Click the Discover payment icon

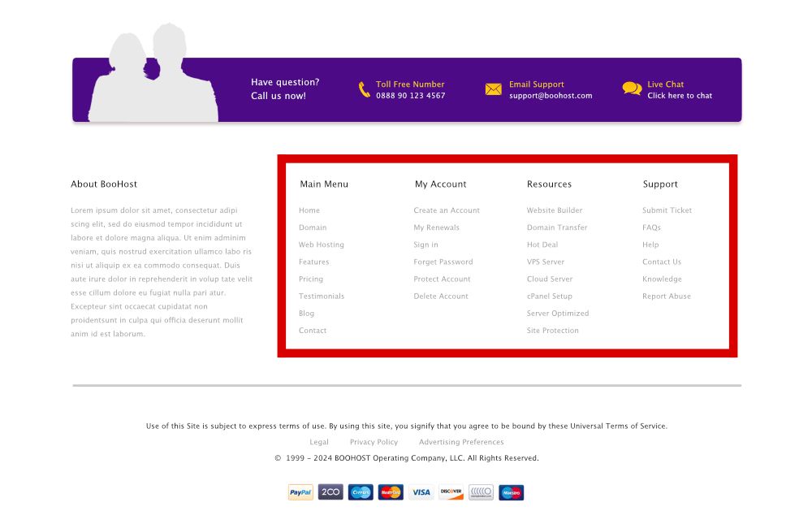[x=451, y=492]
